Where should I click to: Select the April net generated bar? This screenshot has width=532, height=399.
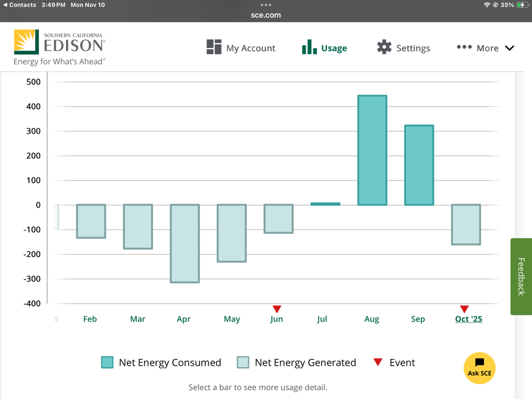[x=185, y=243]
